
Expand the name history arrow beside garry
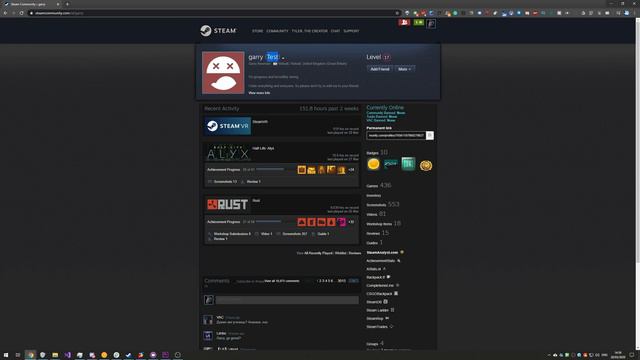(283, 58)
